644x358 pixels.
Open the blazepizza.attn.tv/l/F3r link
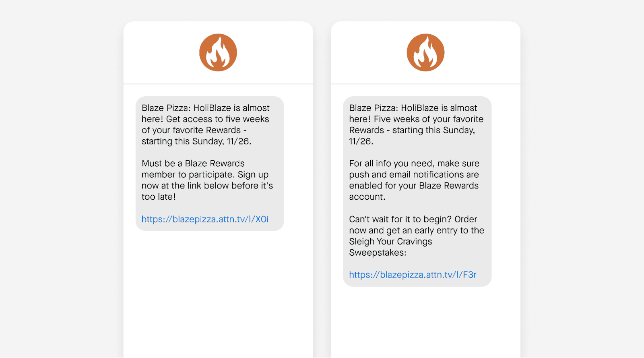413,275
